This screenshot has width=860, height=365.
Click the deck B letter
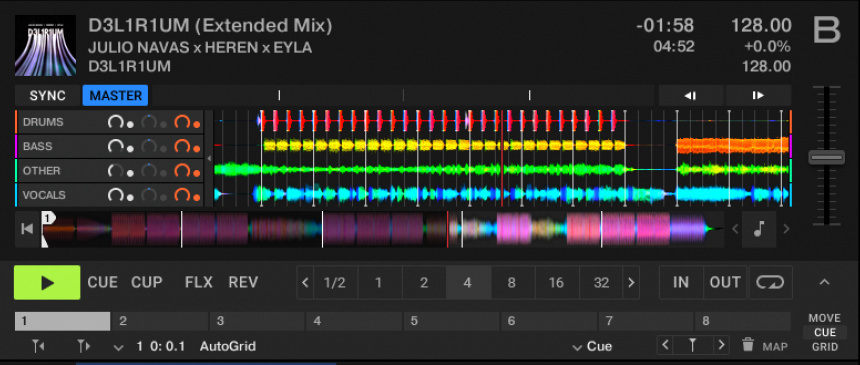(826, 30)
